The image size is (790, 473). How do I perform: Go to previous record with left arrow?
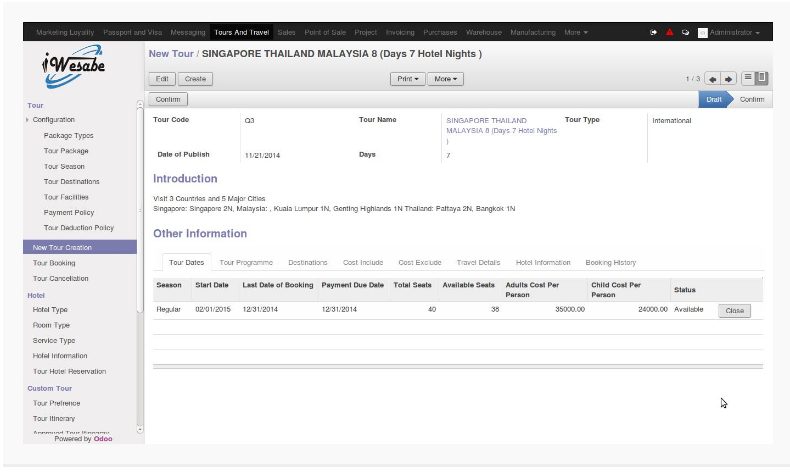pos(712,78)
